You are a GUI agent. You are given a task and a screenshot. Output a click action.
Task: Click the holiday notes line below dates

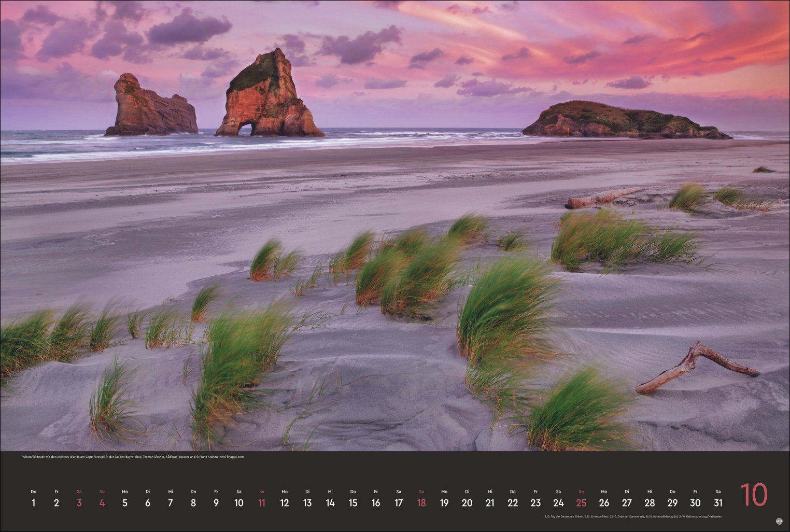(632, 516)
